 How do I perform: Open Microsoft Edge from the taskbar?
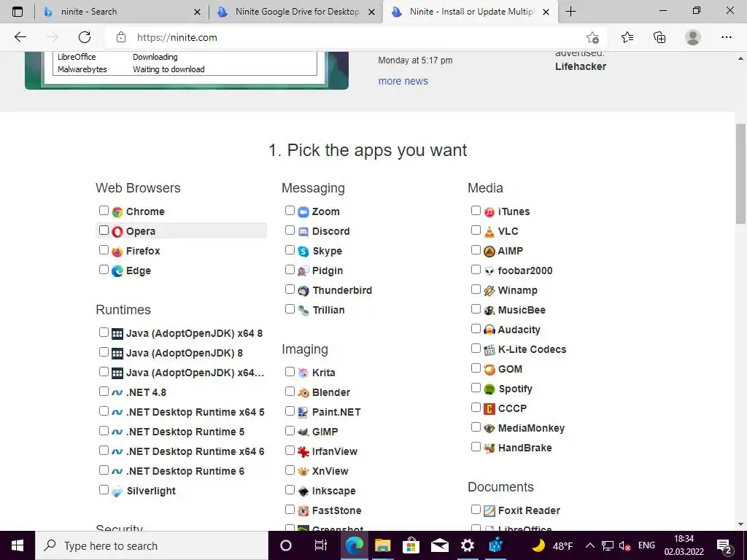point(354,545)
